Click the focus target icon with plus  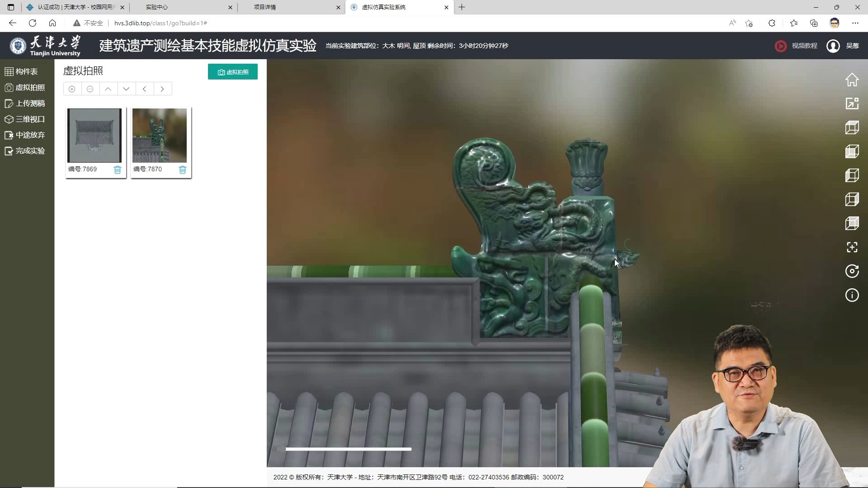pyautogui.click(x=852, y=247)
